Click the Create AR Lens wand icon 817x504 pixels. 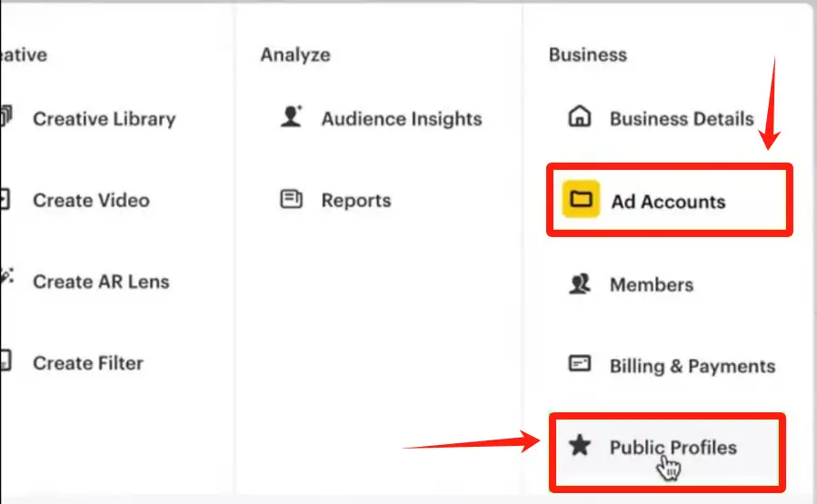coord(6,276)
